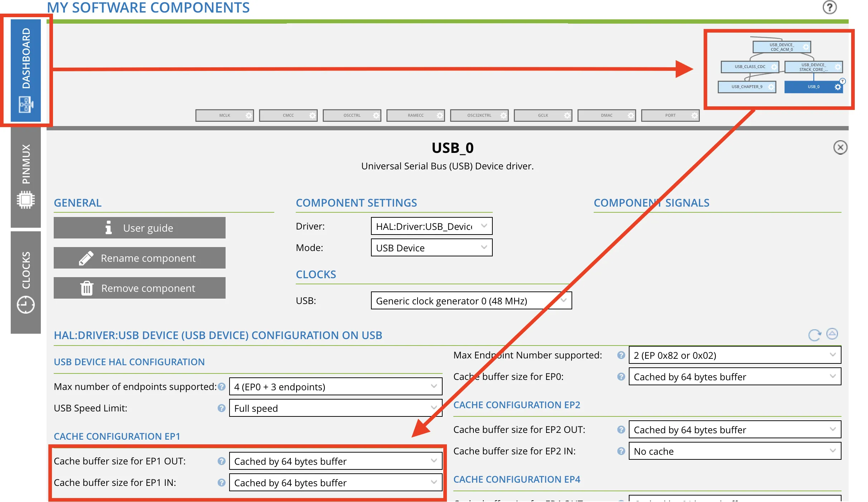Viewport: 868px width, 502px height.
Task: Click the Remove component button
Action: pos(139,288)
